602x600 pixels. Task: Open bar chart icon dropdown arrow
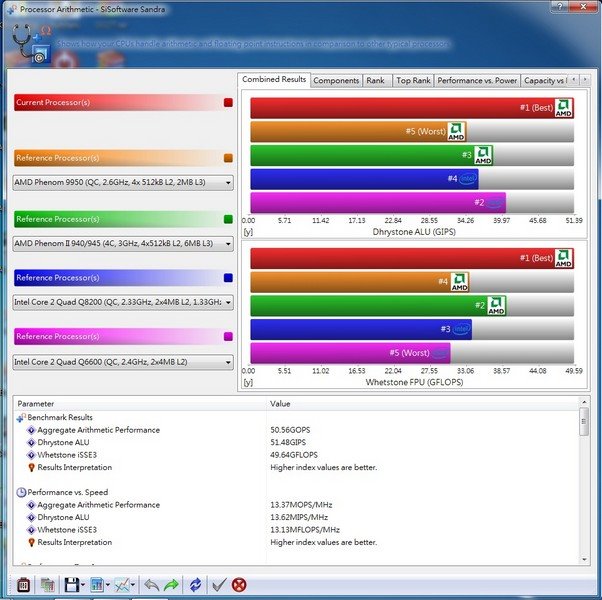click(108, 585)
